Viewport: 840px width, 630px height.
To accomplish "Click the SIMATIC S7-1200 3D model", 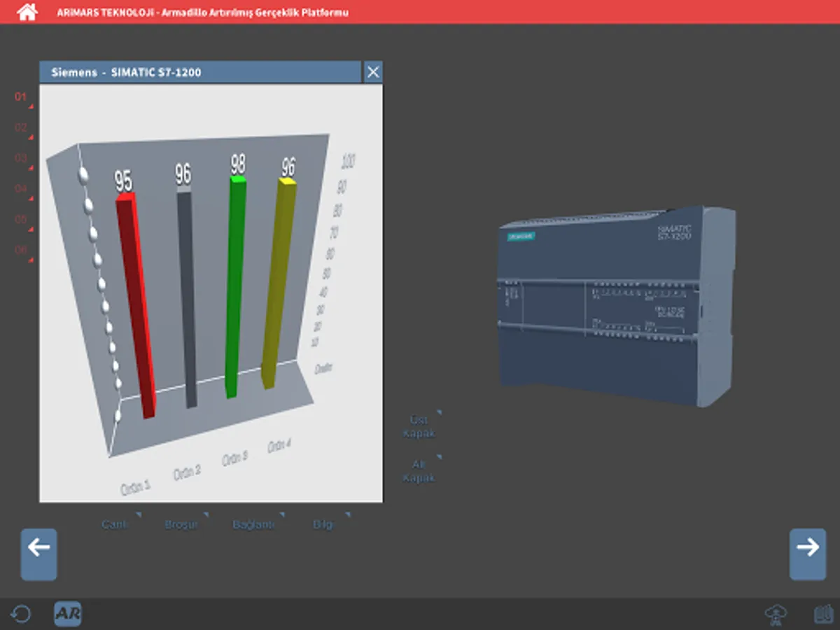I will pos(617,306).
